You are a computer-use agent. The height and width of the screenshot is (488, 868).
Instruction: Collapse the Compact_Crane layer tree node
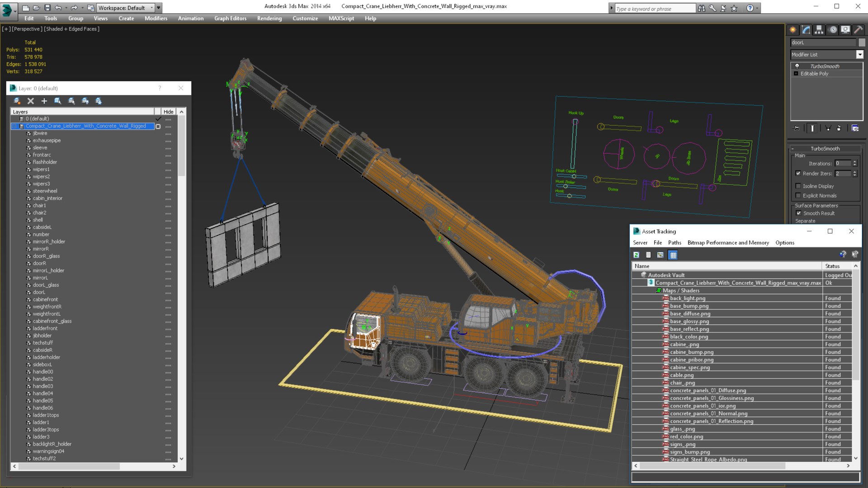tap(14, 127)
